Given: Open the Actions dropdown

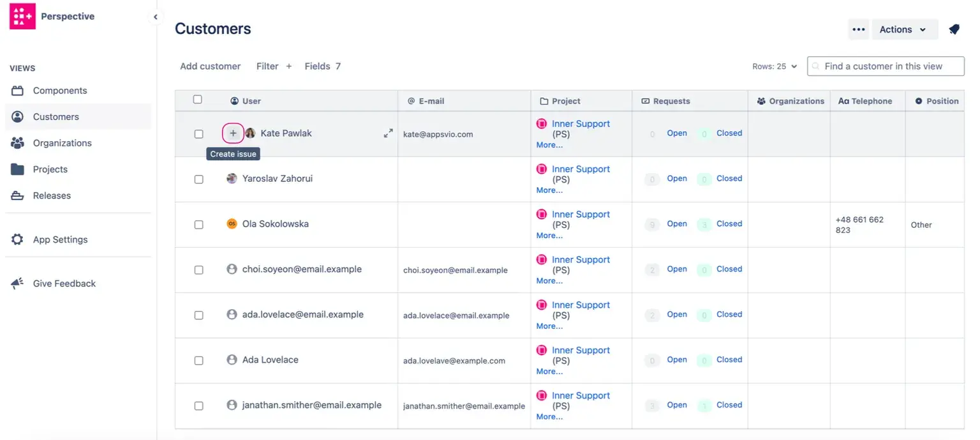Looking at the screenshot, I should 904,29.
